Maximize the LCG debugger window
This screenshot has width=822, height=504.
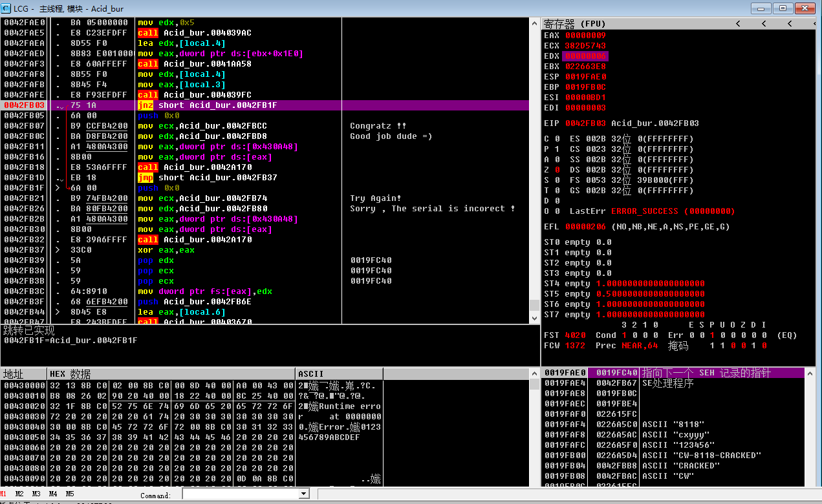click(783, 8)
